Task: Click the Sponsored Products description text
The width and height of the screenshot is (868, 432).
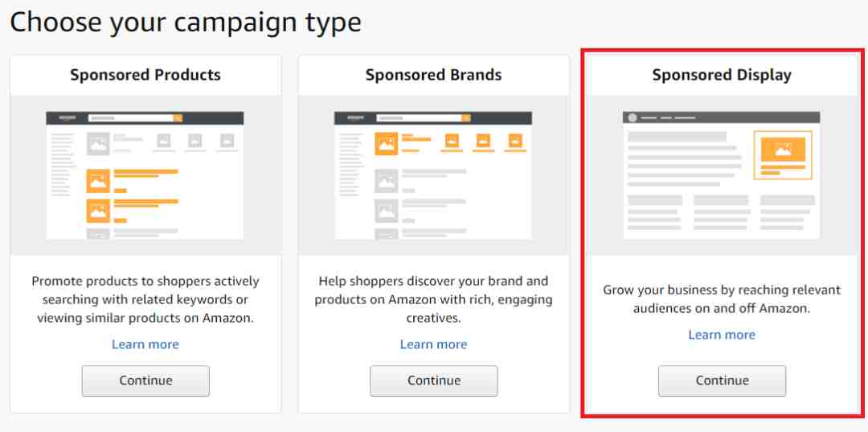Action: [145, 299]
